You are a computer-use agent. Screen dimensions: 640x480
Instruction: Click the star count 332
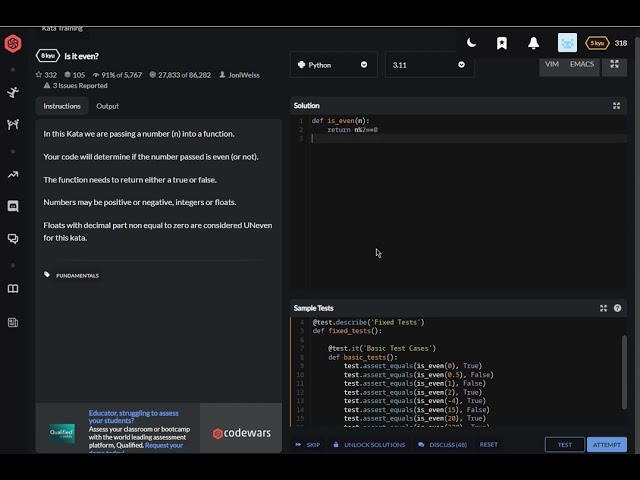point(46,75)
